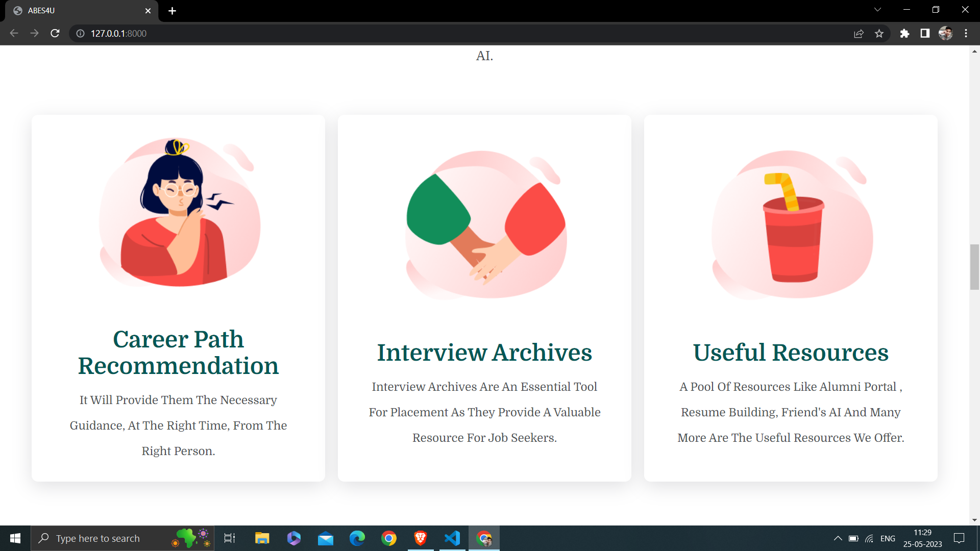Click the share page icon

click(x=859, y=33)
